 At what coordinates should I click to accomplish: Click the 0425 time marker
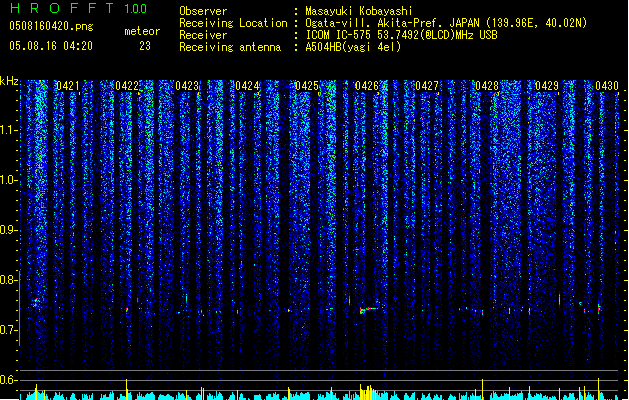point(307,86)
